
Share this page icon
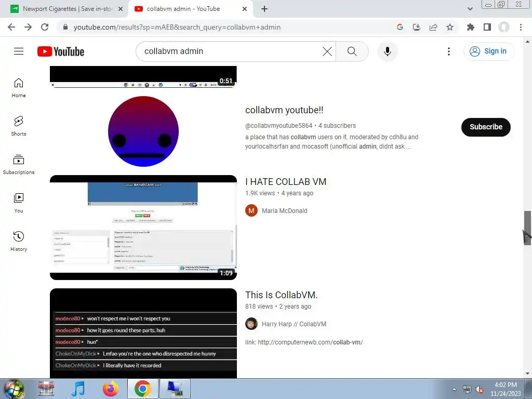[x=433, y=27]
